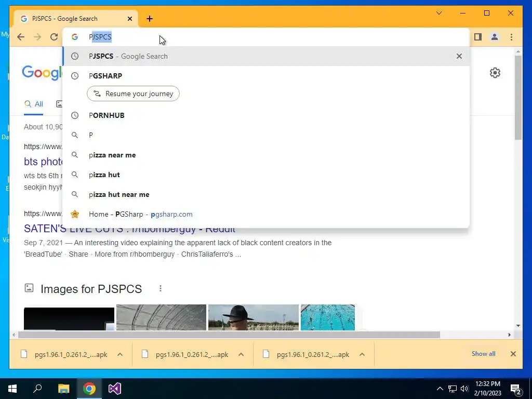Go back using the browser back arrow
The height and width of the screenshot is (399, 532).
click(x=21, y=37)
